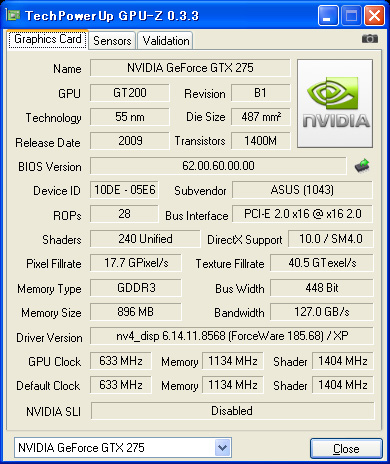
Task: Click the Bus Interface PCI-E field
Action: click(302, 214)
